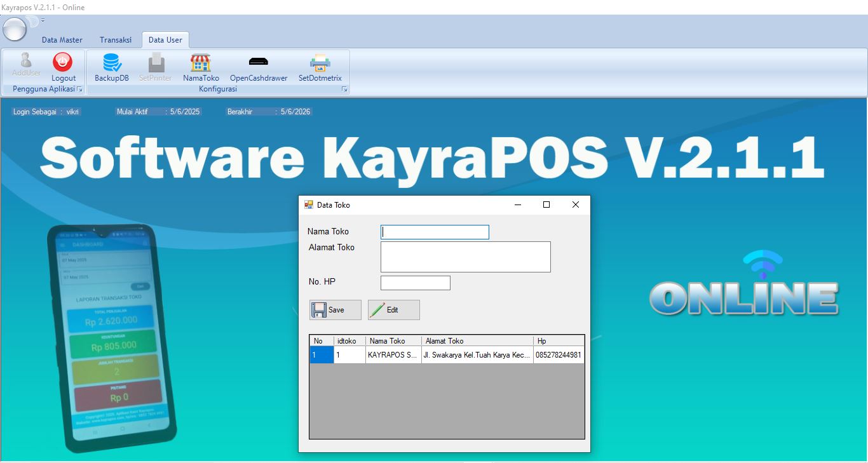Expand the Konfigurasi group launcher

[344, 90]
